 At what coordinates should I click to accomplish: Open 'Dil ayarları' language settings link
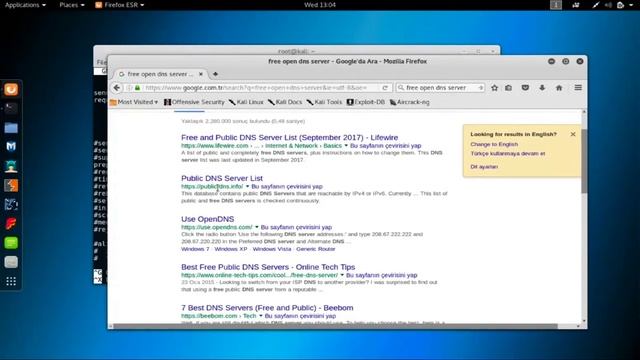pos(484,167)
